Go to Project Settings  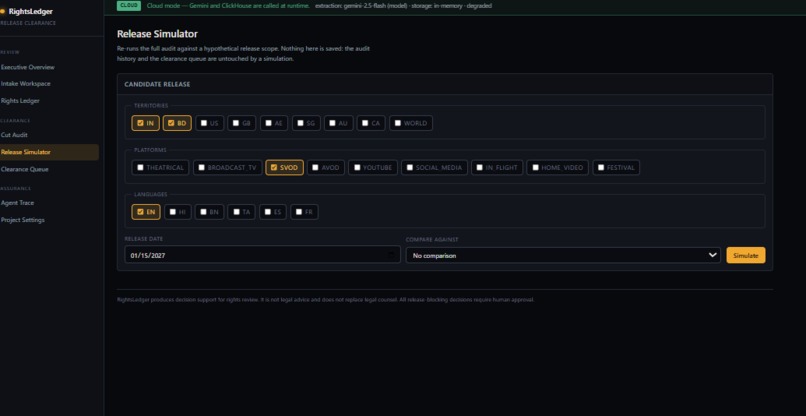point(23,220)
